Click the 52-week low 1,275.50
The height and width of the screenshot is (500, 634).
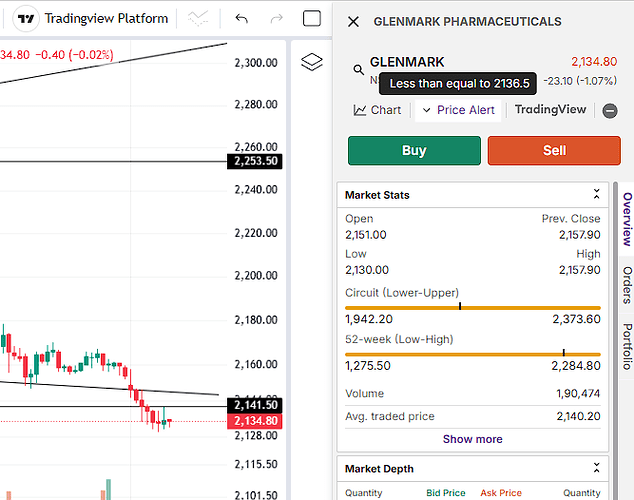coord(368,366)
